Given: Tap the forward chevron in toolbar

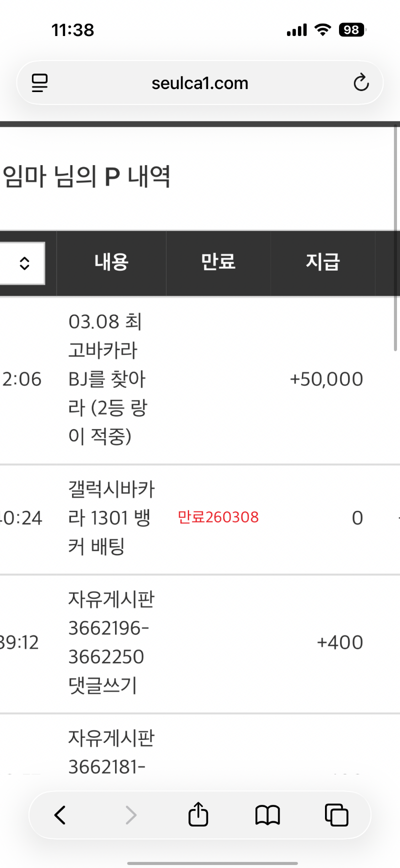Looking at the screenshot, I should tap(130, 815).
